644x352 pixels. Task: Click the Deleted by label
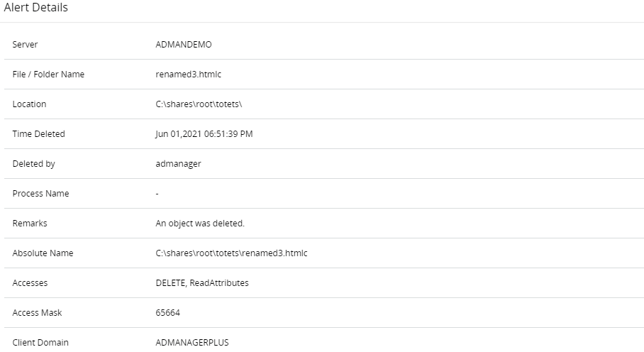point(34,164)
